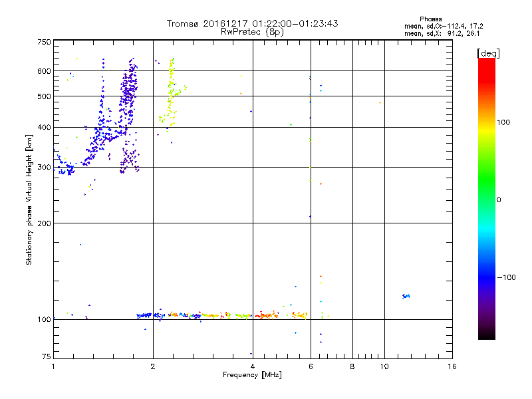The image size is (532, 399).
Task: Click the green point near 5 MHz, 400 km
Action: [291, 125]
